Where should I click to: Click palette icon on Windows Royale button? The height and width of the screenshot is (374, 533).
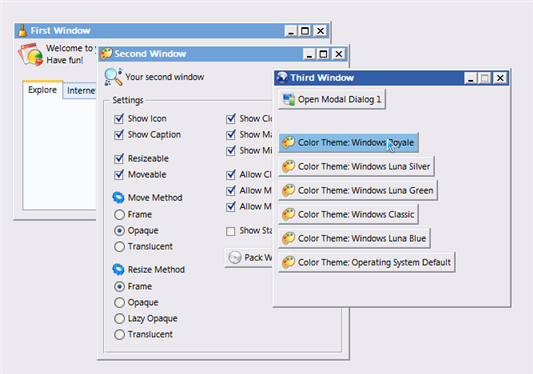coord(288,142)
